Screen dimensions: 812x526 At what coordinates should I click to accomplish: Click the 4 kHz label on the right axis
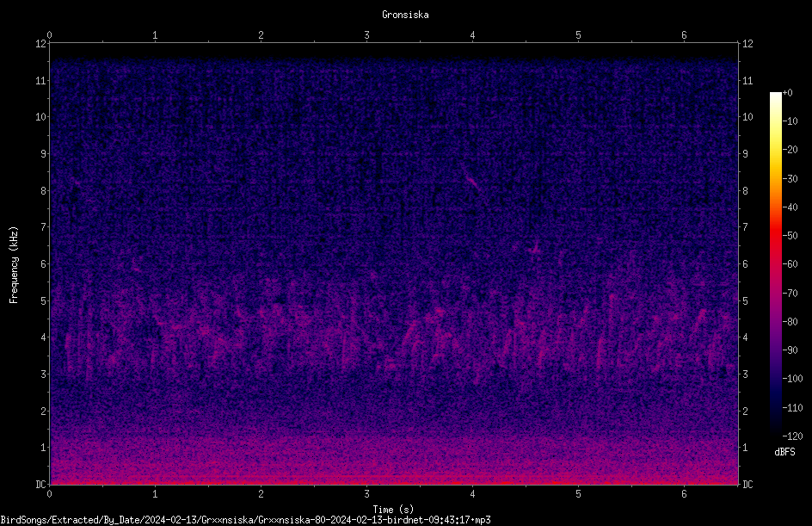(745, 337)
